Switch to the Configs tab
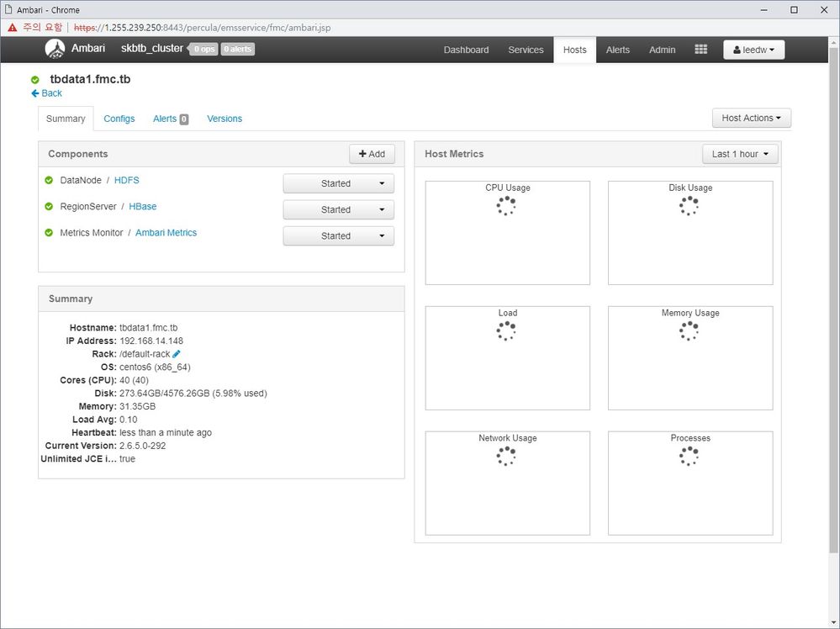 (119, 119)
